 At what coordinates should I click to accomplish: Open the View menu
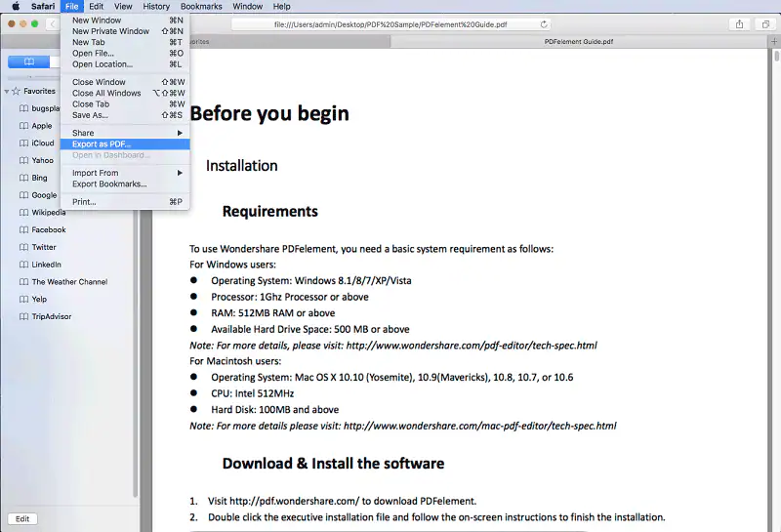(x=123, y=7)
